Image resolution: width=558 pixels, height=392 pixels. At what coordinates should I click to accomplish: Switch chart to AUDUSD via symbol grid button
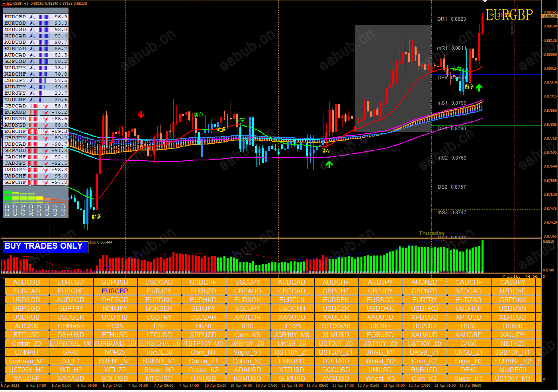coord(27,282)
